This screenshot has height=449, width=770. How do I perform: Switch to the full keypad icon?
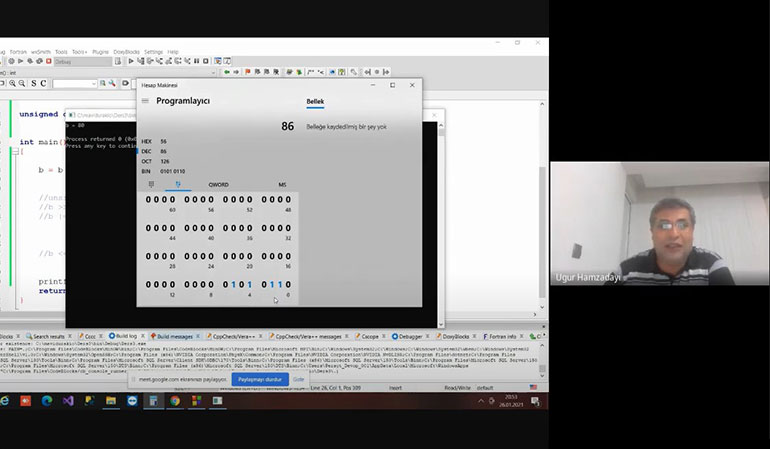[x=151, y=185]
